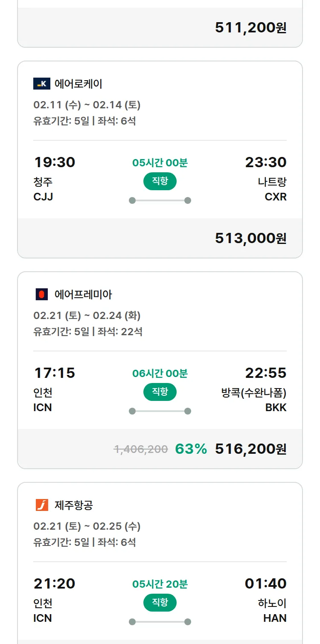Click the 22:55 방콕(수완나품) arrival time
The width and height of the screenshot is (320, 644).
pyautogui.click(x=265, y=373)
